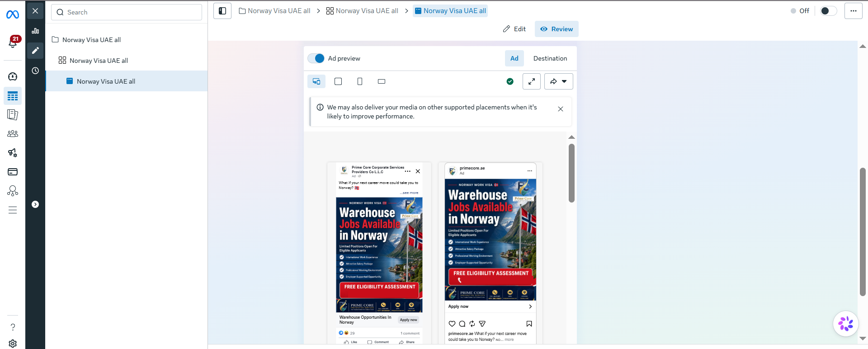Screen dimensions: 868x349
Task: Select horizontal landscape placement preview
Action: click(382, 81)
